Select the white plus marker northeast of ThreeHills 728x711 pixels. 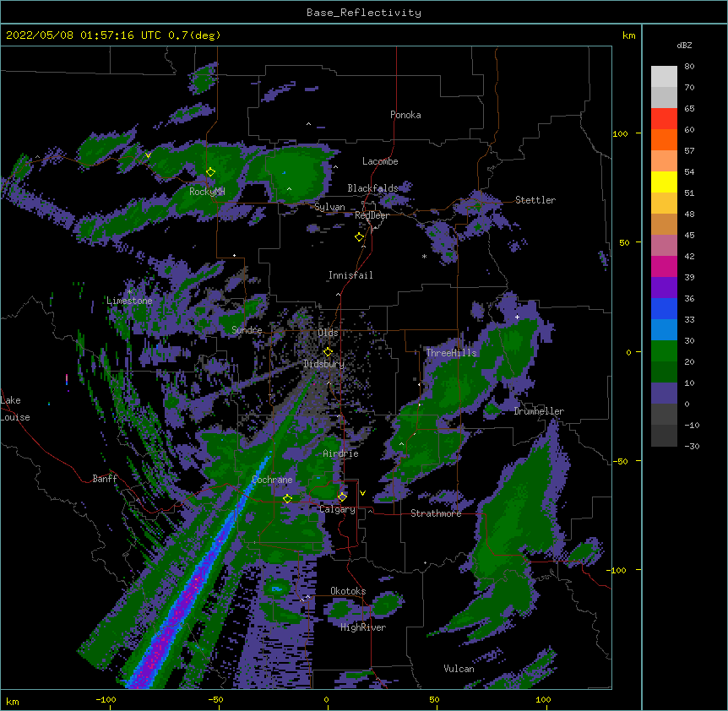pos(517,317)
